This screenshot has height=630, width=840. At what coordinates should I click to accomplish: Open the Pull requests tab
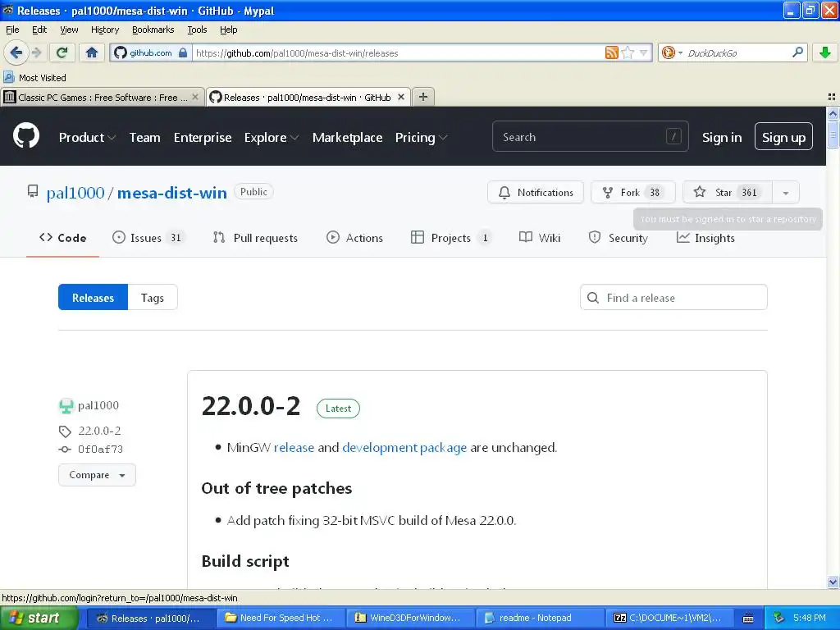[255, 238]
